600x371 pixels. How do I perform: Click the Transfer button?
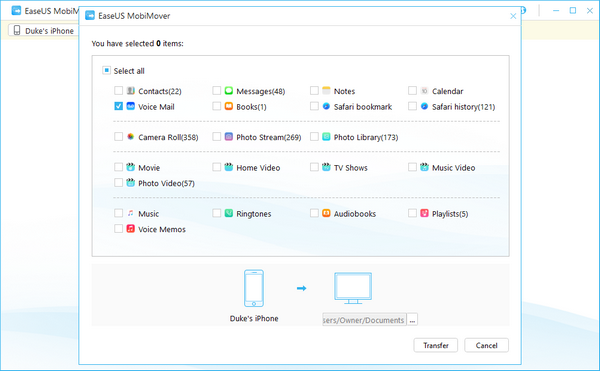[436, 345]
